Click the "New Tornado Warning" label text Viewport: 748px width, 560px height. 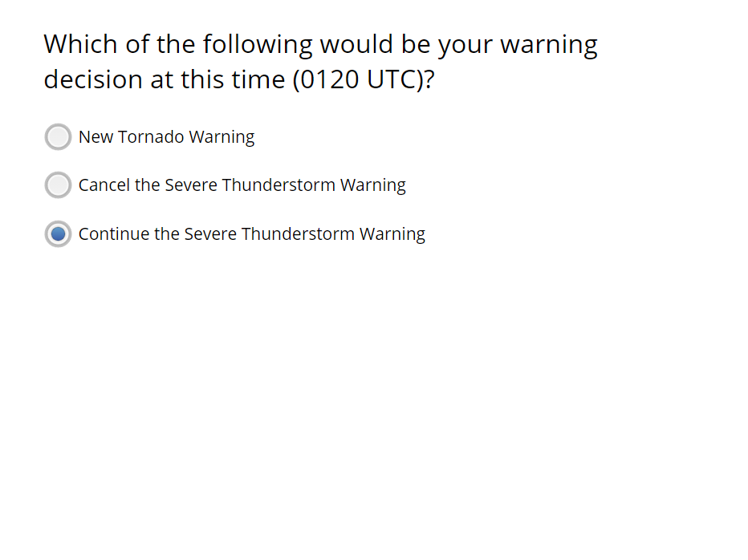click(x=166, y=137)
